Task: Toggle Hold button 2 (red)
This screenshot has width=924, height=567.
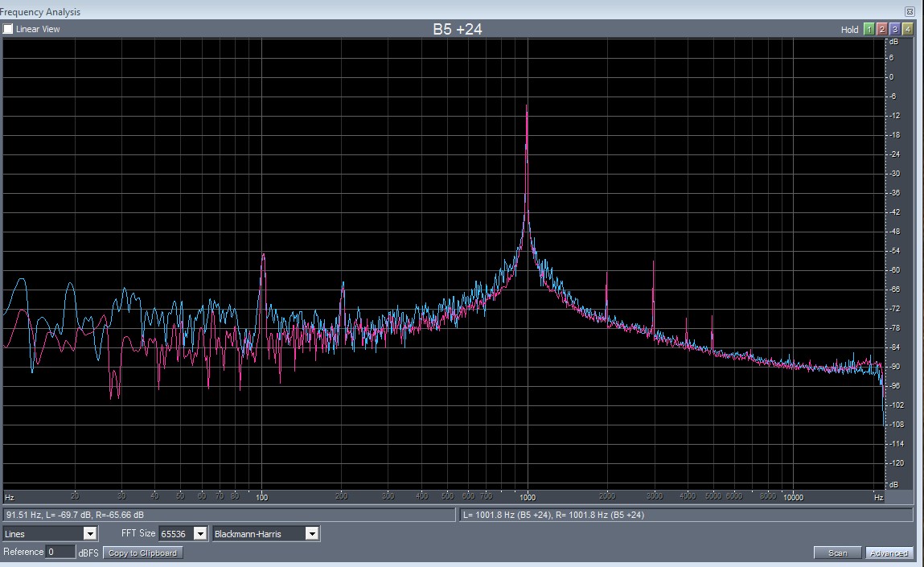Action: tap(881, 30)
